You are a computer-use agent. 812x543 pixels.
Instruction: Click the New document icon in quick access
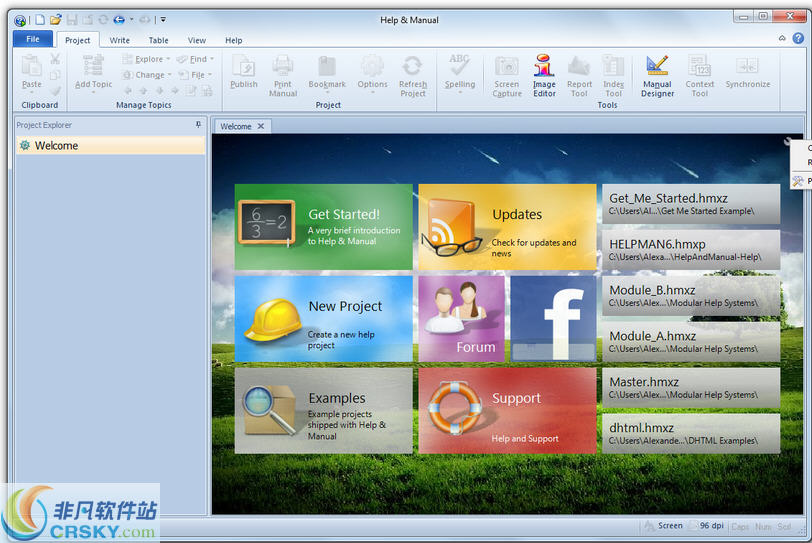tap(40, 20)
